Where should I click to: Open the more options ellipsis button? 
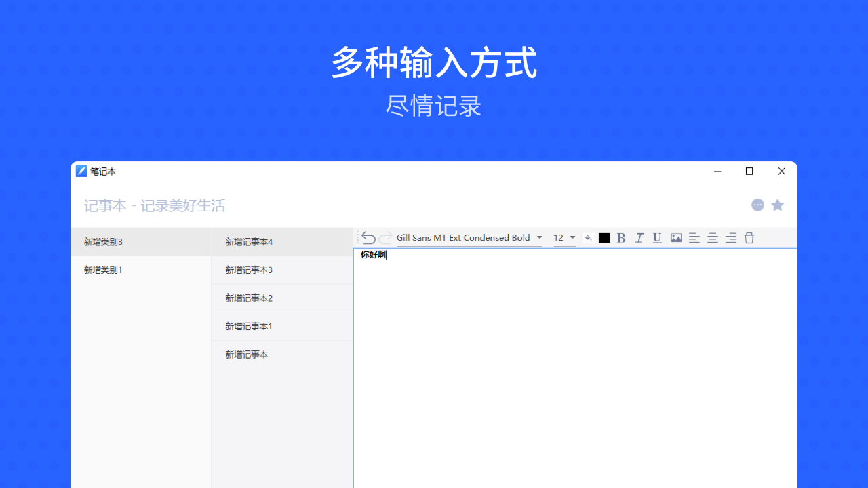(758, 205)
